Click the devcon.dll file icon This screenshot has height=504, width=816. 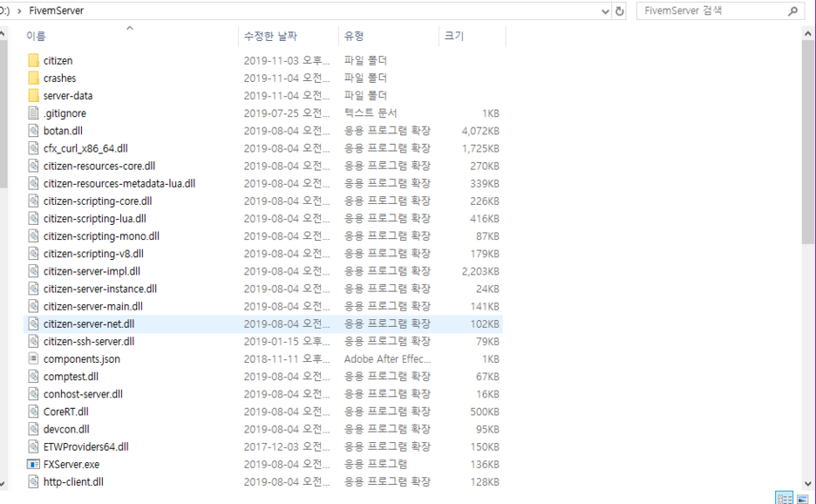click(x=33, y=429)
